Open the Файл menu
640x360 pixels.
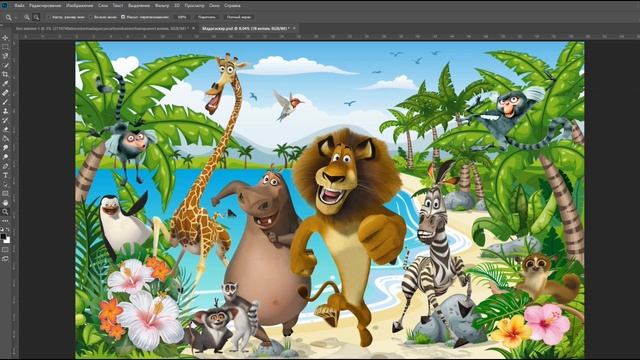(19, 6)
